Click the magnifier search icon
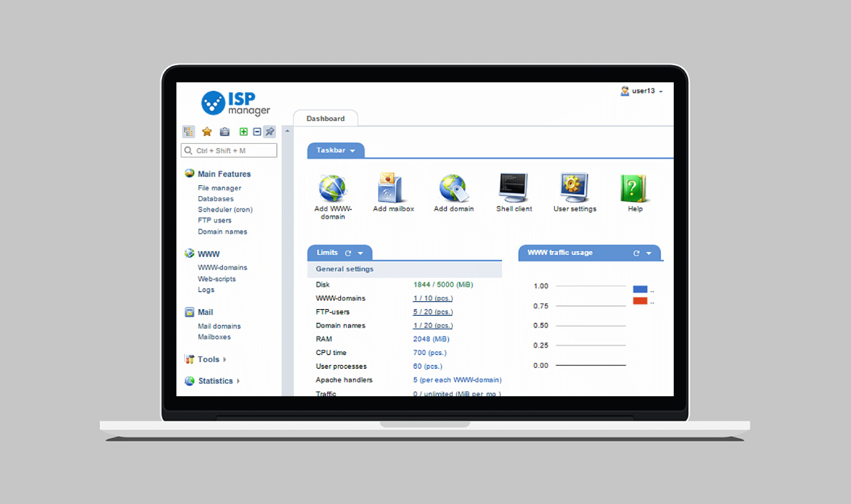 [x=188, y=150]
